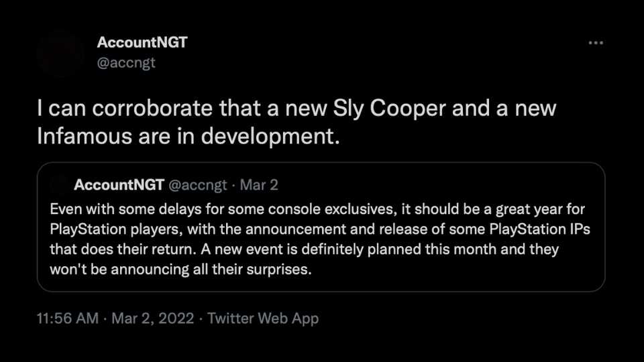Click the "Mar 2, 2022" date below the tweet

153,318
